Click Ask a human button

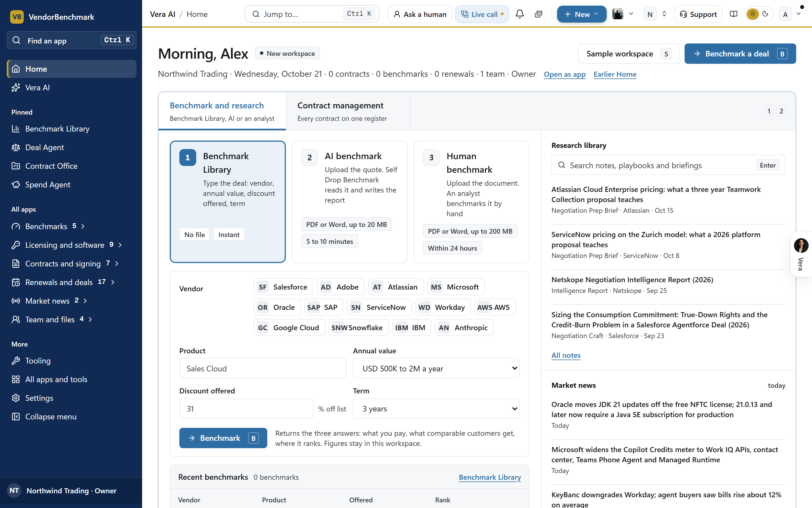[420, 14]
